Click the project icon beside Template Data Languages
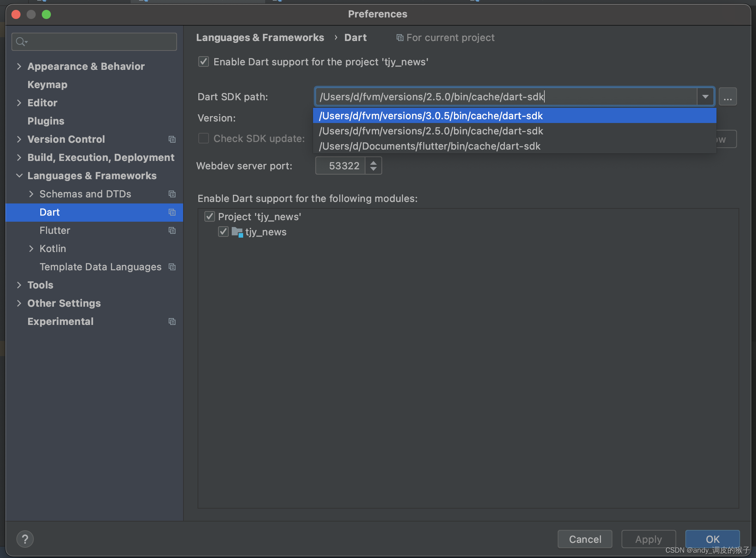 (x=172, y=267)
